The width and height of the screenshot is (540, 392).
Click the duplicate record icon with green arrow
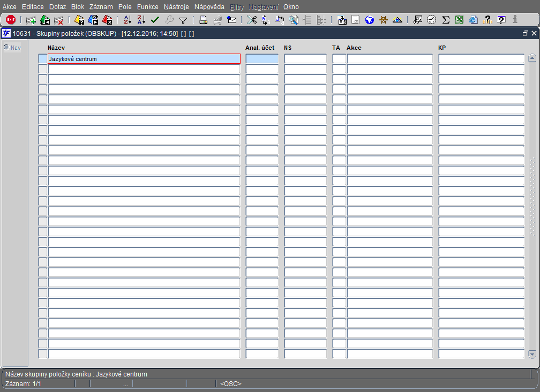pos(45,20)
